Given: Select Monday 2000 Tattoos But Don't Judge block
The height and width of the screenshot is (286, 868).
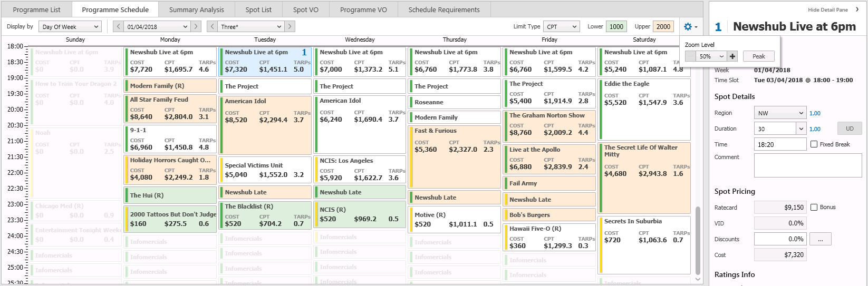Looking at the screenshot, I should pyautogui.click(x=170, y=219).
